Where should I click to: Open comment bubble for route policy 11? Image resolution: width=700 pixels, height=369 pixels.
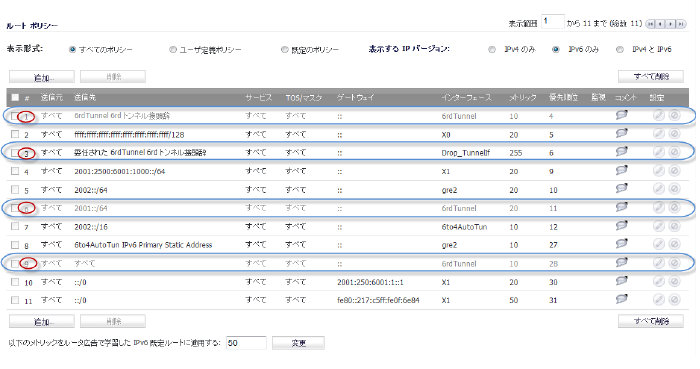coord(622,299)
